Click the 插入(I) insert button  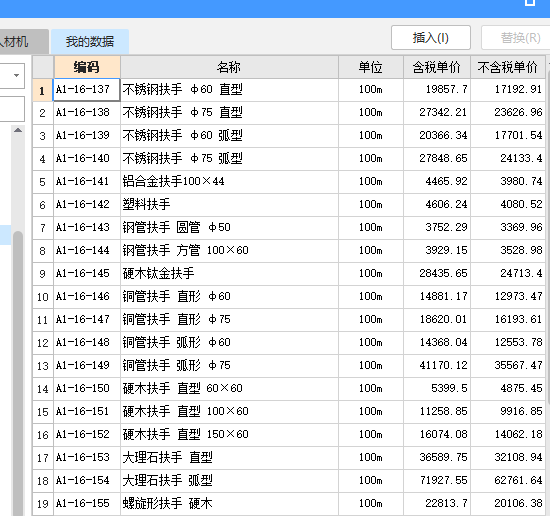click(431, 38)
